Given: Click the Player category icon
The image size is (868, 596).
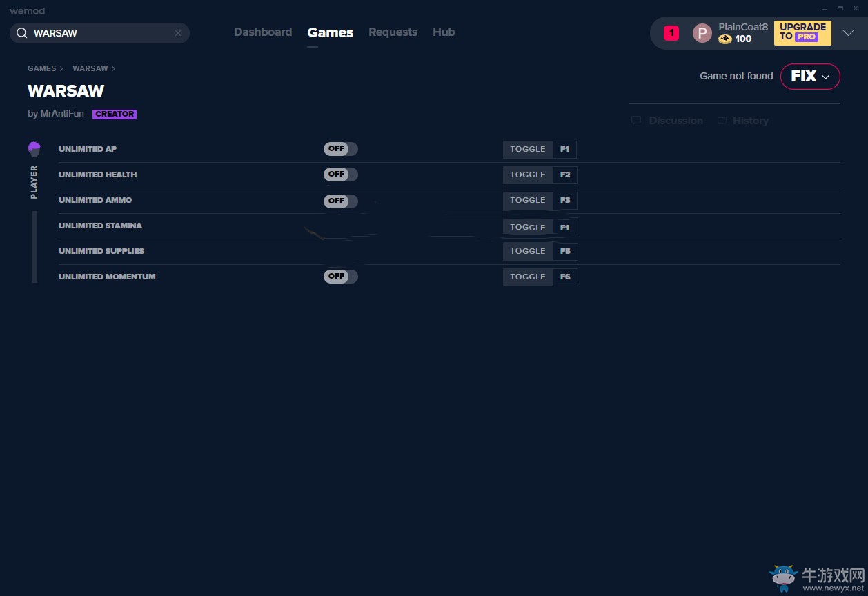Looking at the screenshot, I should point(34,149).
